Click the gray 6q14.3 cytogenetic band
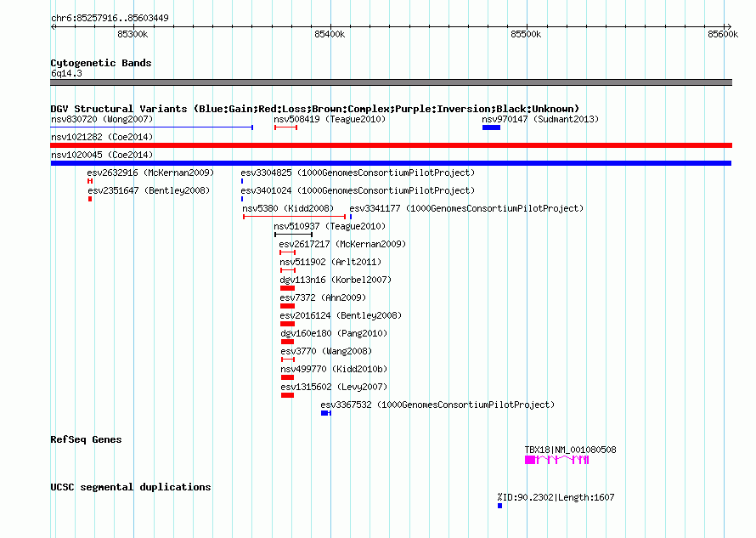The height and width of the screenshot is (538, 756). [391, 82]
